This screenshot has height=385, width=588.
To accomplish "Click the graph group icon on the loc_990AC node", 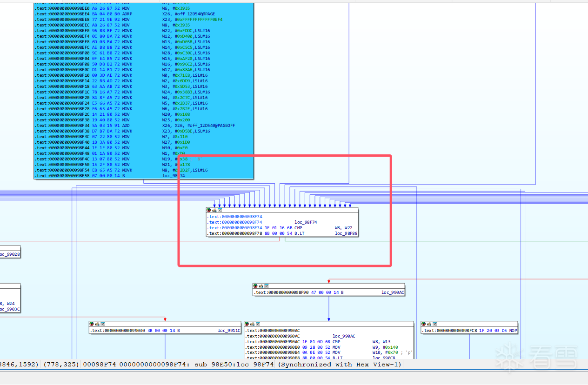I will tap(259, 324).
